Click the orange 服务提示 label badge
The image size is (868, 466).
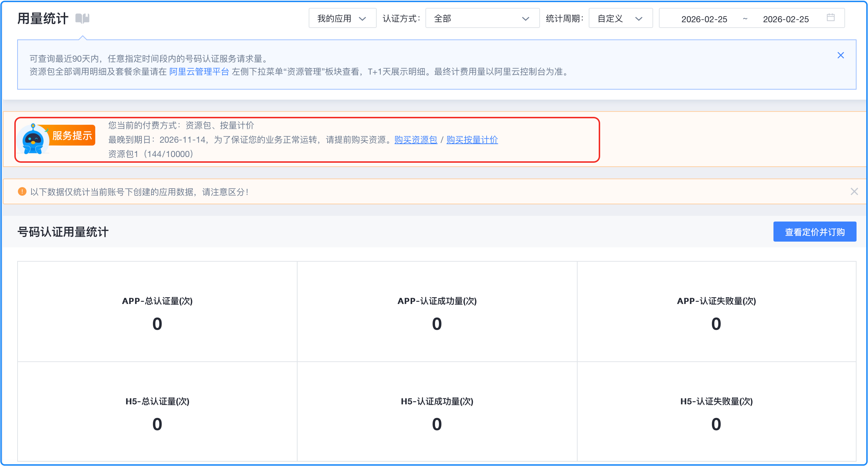[x=72, y=135]
